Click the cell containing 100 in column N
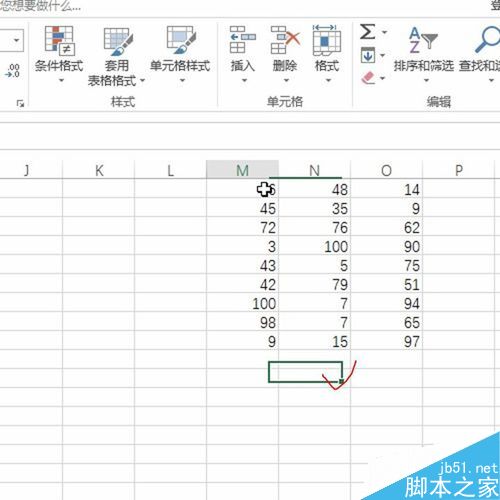 [314, 246]
